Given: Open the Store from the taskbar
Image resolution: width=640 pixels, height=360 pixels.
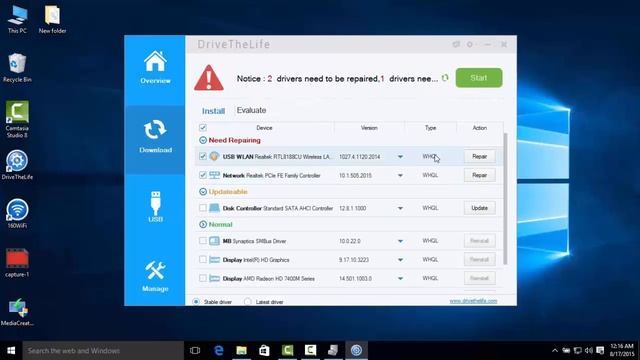Looking at the screenshot, I should coord(264,350).
